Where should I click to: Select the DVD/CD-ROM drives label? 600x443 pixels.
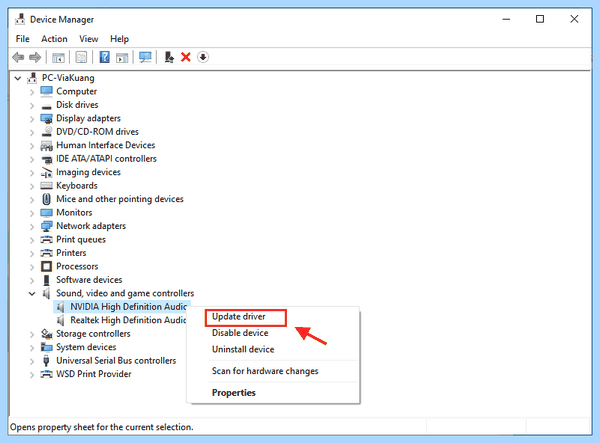97,132
